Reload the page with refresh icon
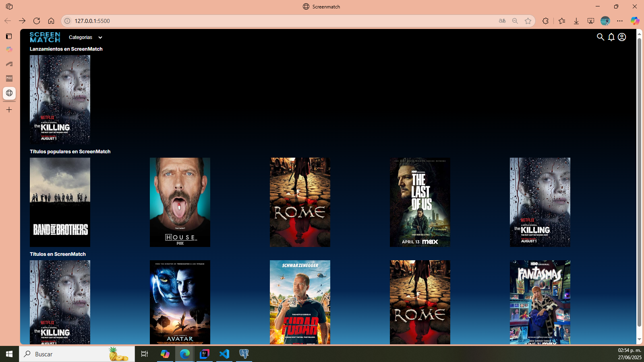 pos(37,21)
